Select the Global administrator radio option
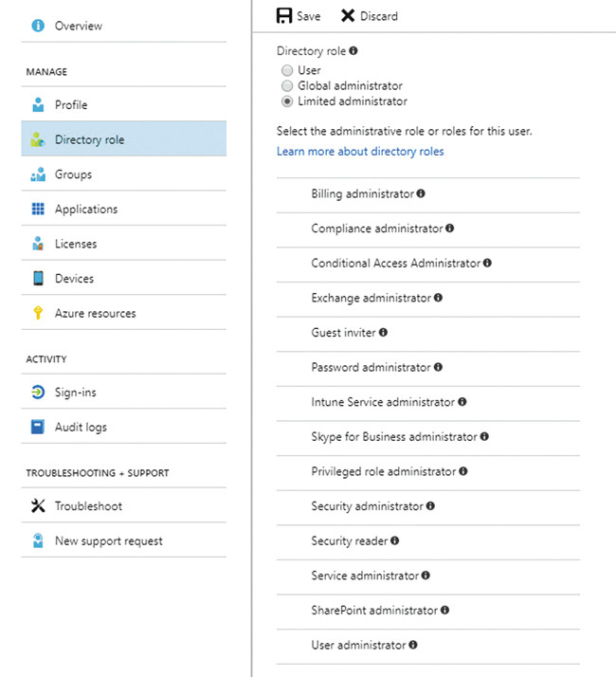616x677 pixels. [x=287, y=85]
